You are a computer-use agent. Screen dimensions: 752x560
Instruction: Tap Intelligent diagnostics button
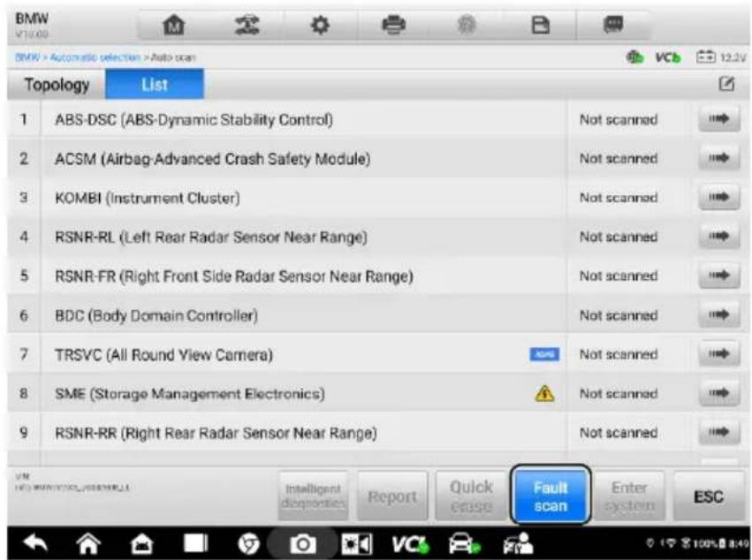314,496
